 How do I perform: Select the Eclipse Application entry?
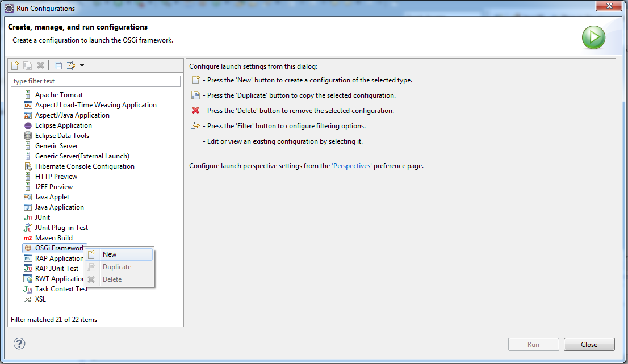coord(58,125)
